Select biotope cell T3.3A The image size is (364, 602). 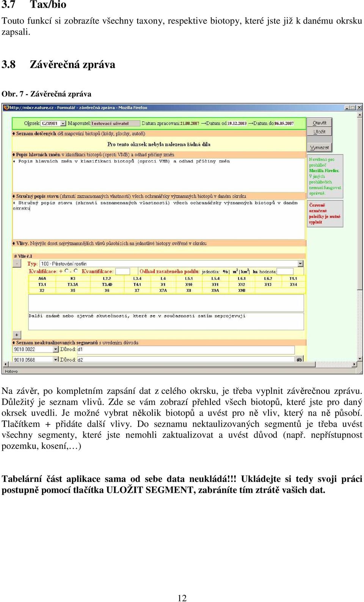[73, 285]
